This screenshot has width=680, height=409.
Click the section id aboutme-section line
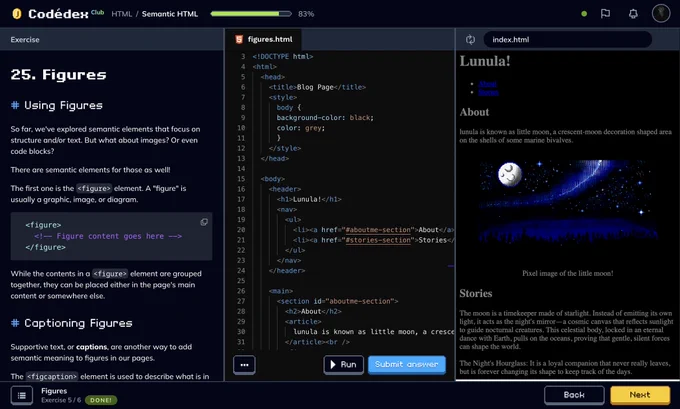[x=337, y=301]
